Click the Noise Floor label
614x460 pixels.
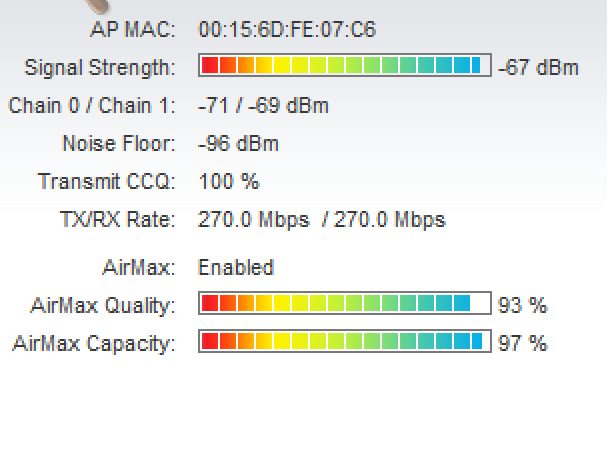pyautogui.click(x=118, y=144)
